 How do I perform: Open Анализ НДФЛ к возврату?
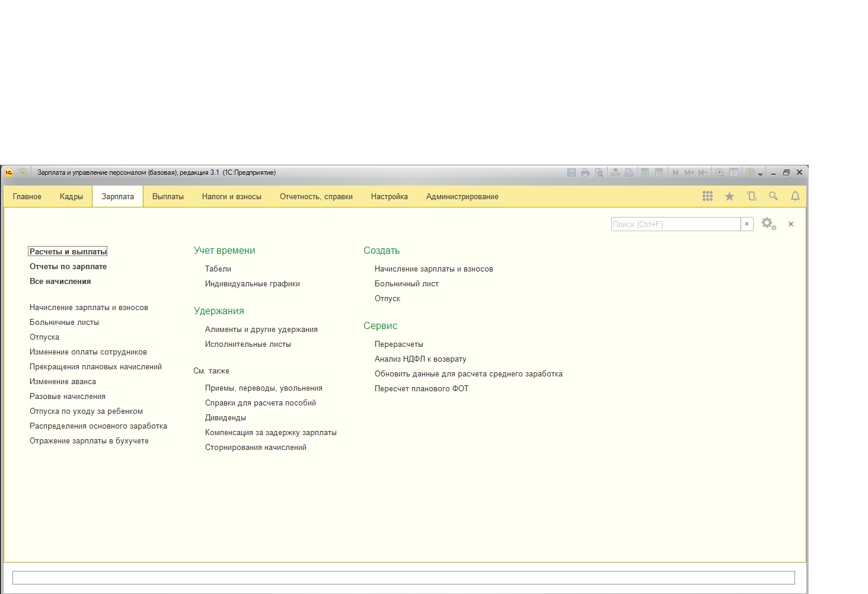pyautogui.click(x=420, y=359)
